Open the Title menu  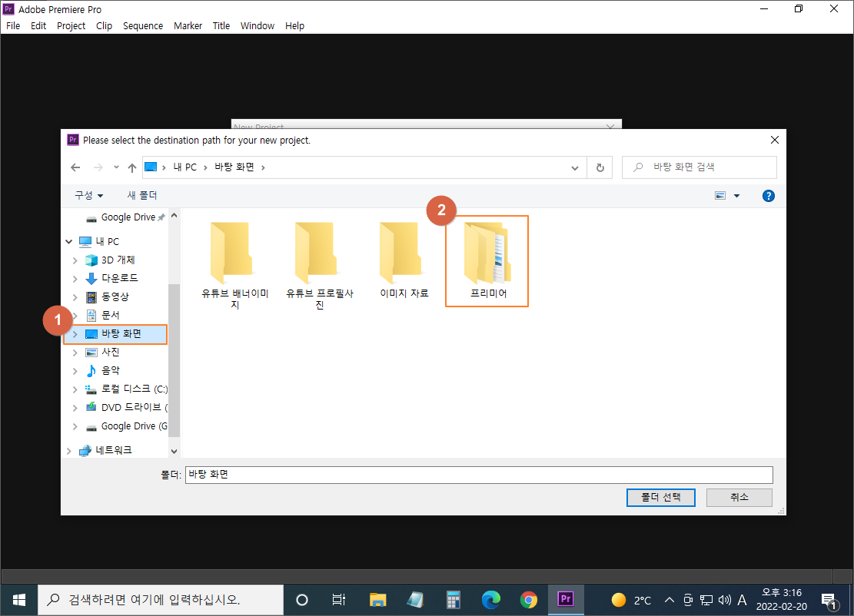(221, 25)
